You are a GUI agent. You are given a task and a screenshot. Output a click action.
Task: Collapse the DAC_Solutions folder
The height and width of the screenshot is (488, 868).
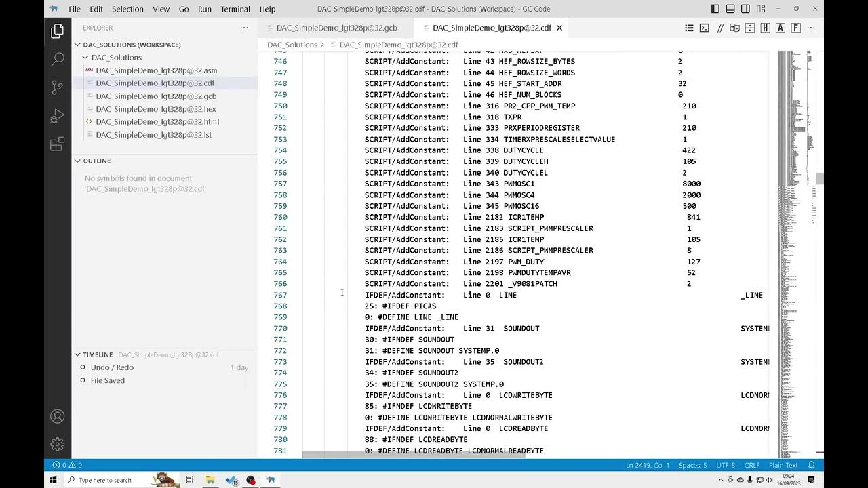(x=164, y=58)
